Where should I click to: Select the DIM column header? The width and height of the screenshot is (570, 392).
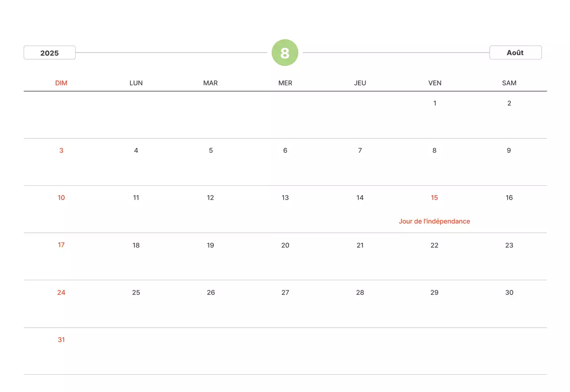pos(61,83)
